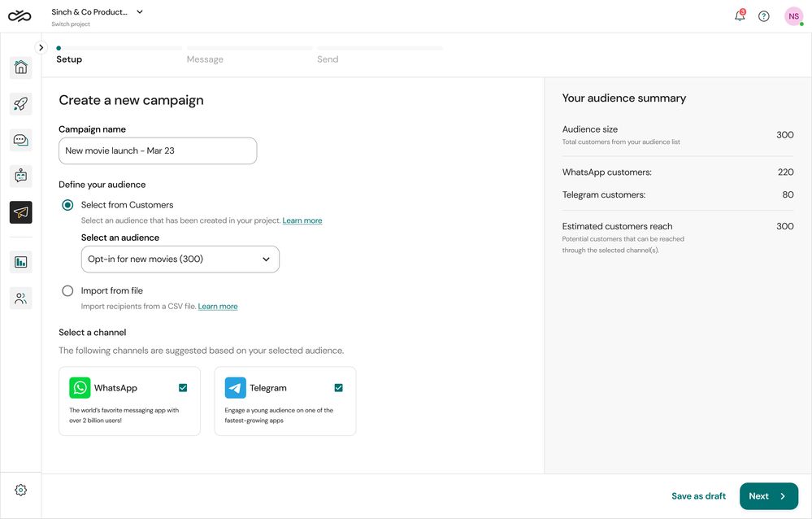Expand the collapsed sidebar with chevron
This screenshot has height=519, width=812.
[x=41, y=48]
